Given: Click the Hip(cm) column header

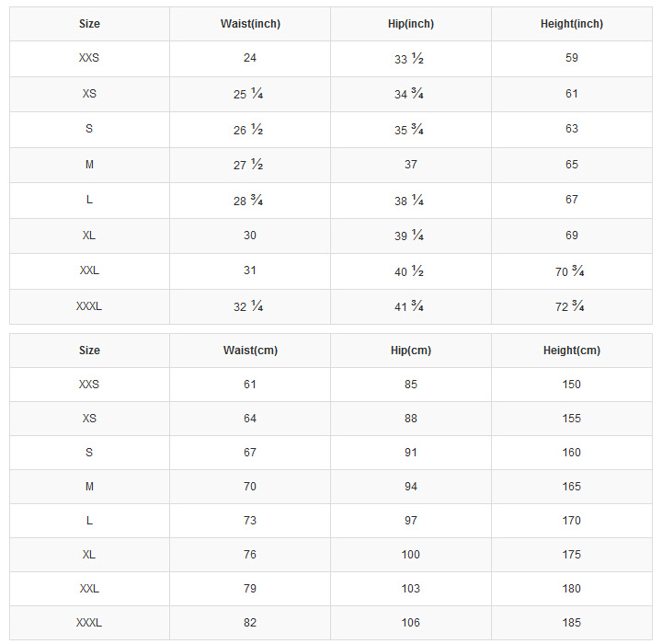Looking at the screenshot, I should click(410, 351).
